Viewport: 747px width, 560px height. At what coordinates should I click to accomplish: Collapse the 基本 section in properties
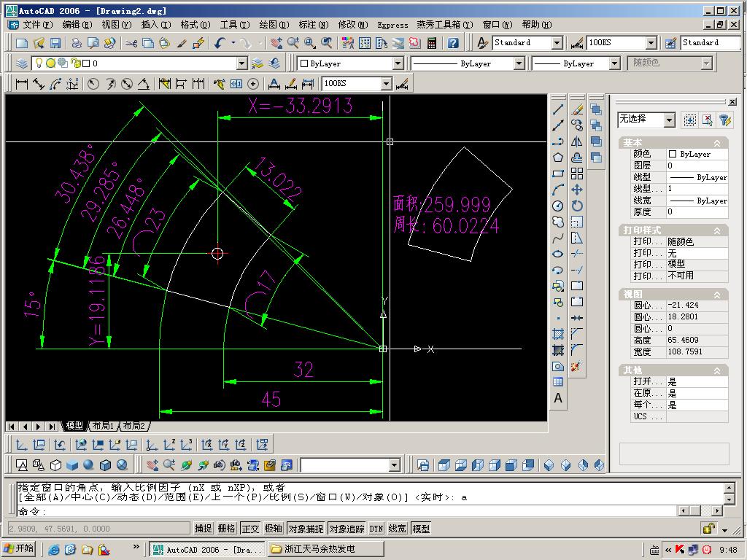coord(716,143)
